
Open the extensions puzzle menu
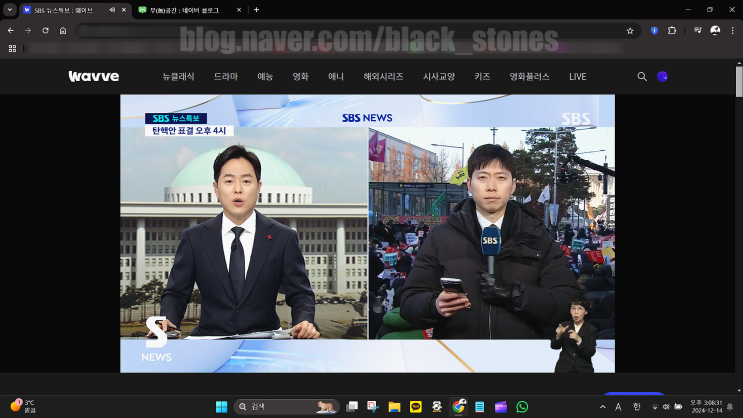click(x=672, y=30)
